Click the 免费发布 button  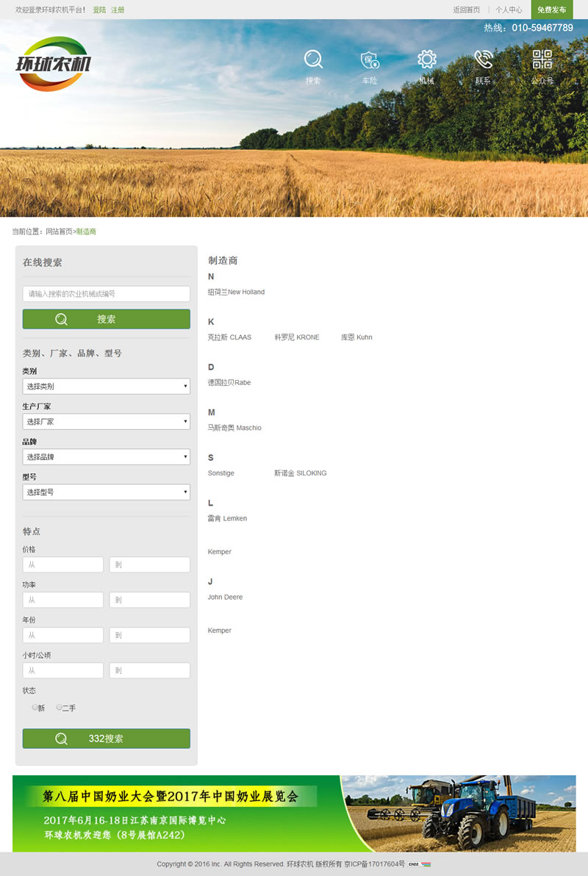(552, 10)
